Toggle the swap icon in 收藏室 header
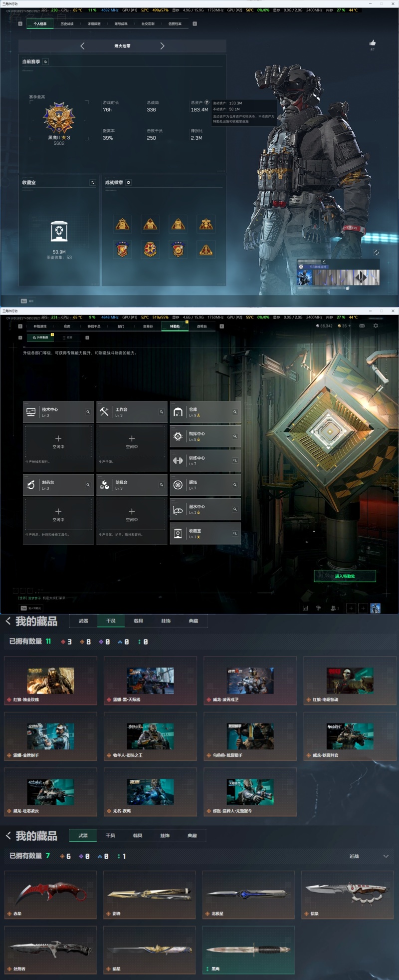The image size is (399, 980). [x=93, y=183]
